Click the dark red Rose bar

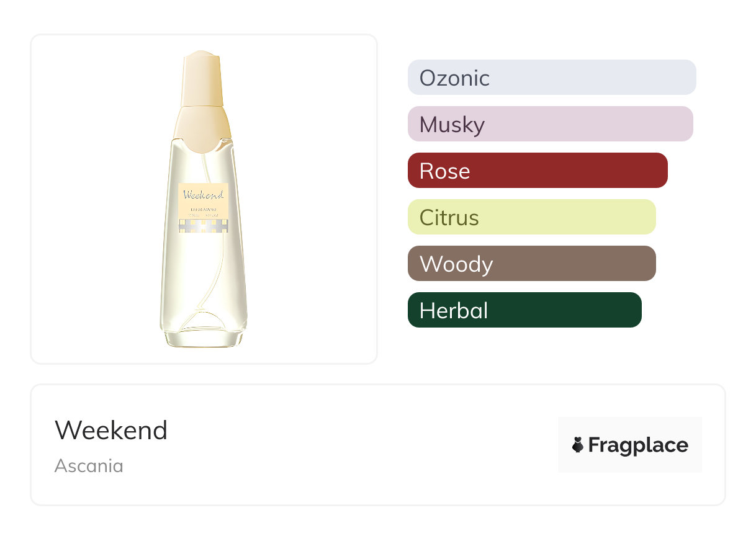click(x=538, y=171)
